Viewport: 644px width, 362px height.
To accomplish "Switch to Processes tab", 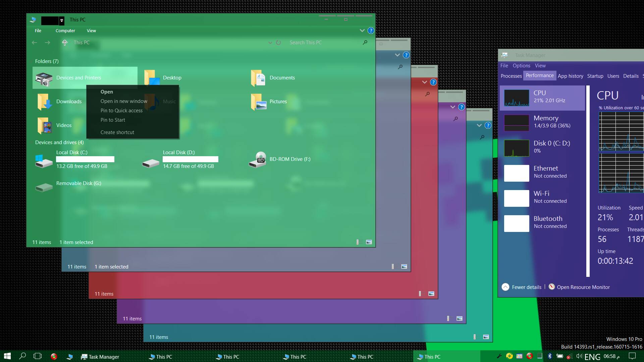I will pyautogui.click(x=511, y=76).
